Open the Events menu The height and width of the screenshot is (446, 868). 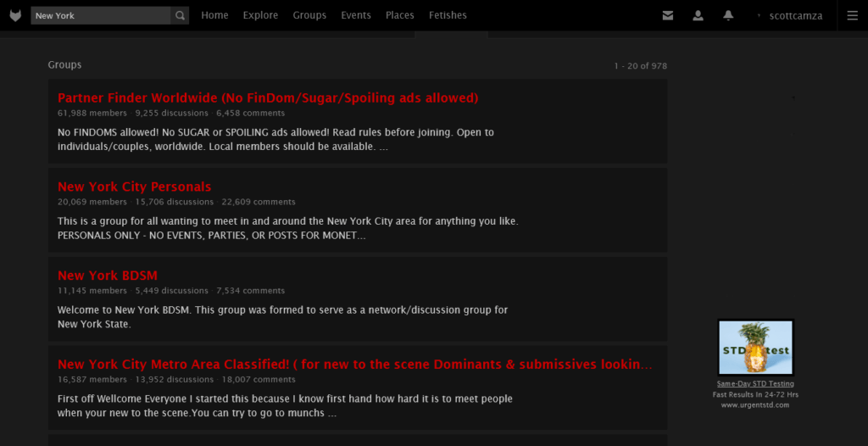(x=356, y=15)
